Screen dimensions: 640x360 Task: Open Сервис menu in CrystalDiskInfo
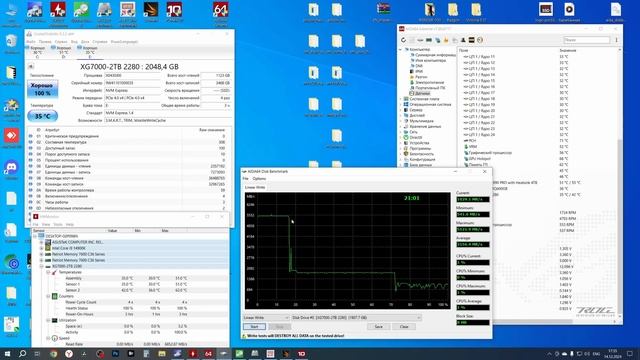pos(60,42)
